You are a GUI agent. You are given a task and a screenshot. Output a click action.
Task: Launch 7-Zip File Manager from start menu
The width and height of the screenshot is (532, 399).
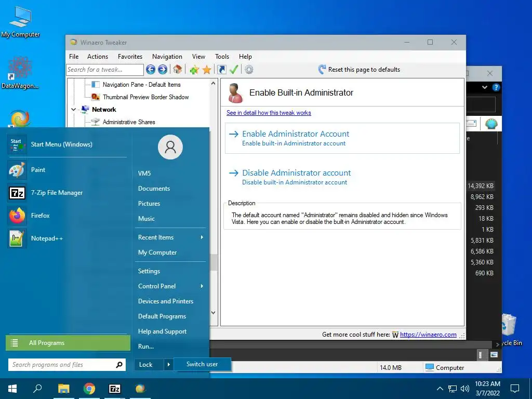pos(67,193)
